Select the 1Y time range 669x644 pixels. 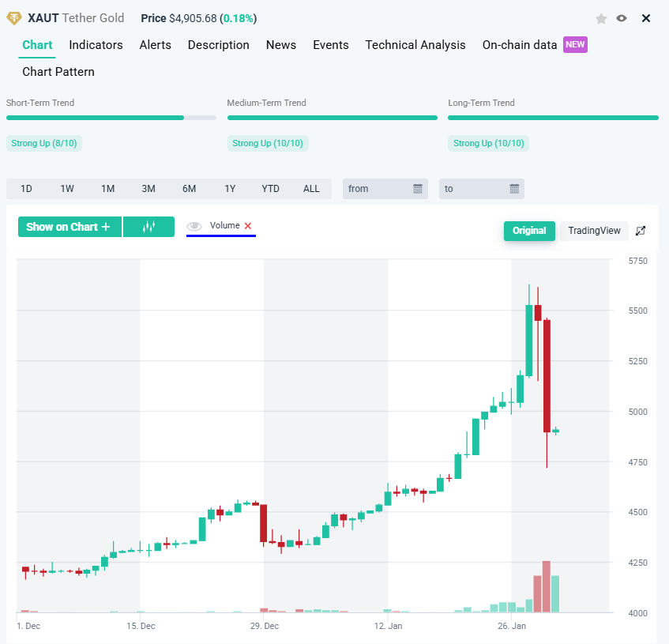pyautogui.click(x=230, y=189)
